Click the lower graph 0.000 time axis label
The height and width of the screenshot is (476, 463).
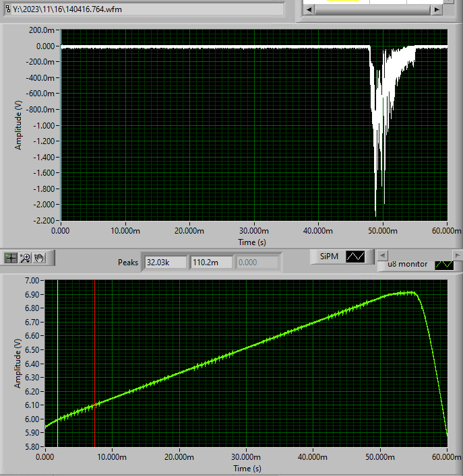coord(45,457)
